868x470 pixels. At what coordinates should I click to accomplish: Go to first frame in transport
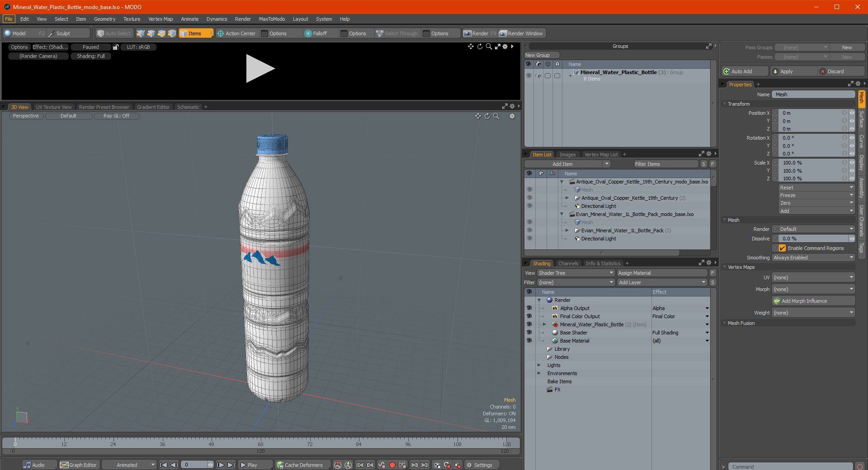164,465
